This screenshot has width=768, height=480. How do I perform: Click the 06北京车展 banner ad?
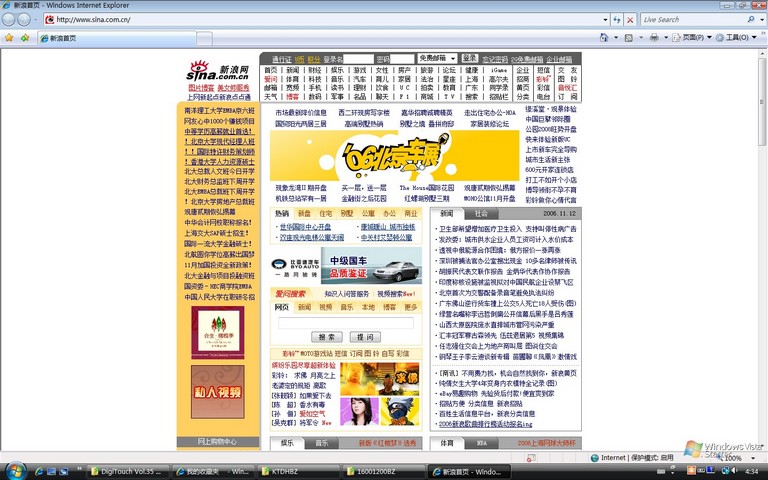[394, 155]
